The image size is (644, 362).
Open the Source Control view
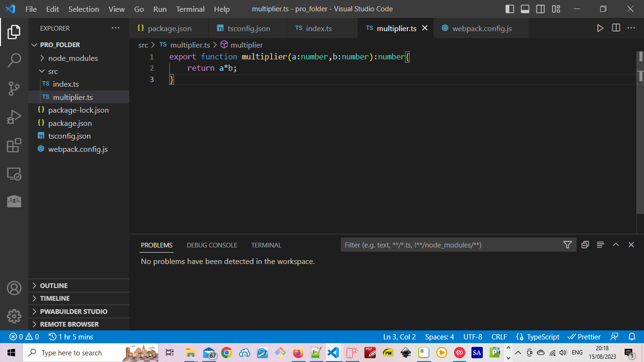pos(14,88)
